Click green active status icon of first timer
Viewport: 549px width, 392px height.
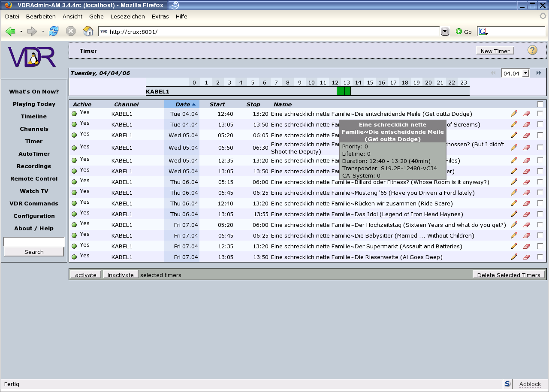pyautogui.click(x=74, y=114)
